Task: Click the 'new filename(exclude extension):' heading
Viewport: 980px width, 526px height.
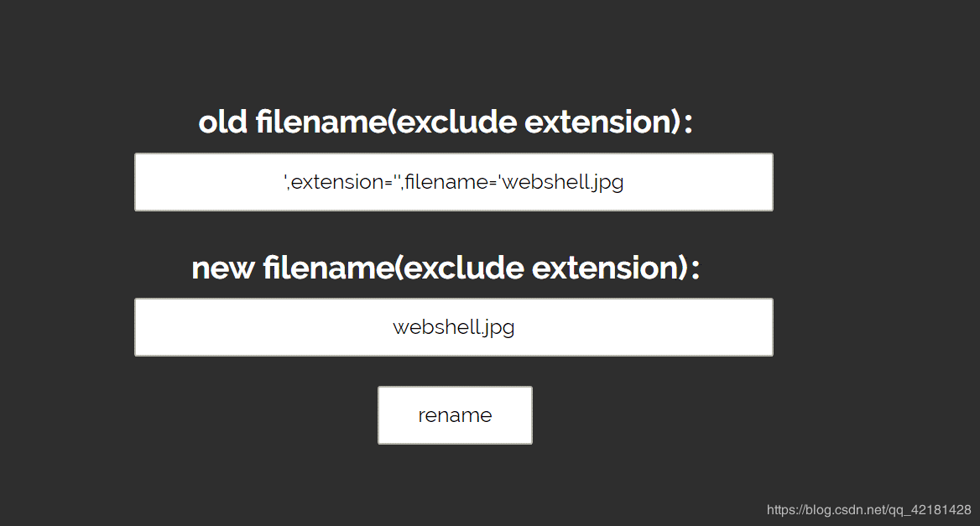Action: [x=446, y=268]
